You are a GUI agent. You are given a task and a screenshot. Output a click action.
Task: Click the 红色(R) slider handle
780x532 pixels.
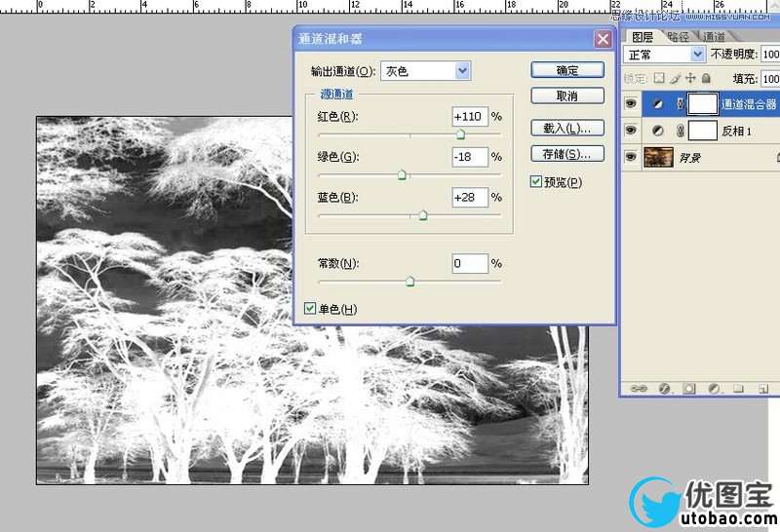pyautogui.click(x=460, y=134)
